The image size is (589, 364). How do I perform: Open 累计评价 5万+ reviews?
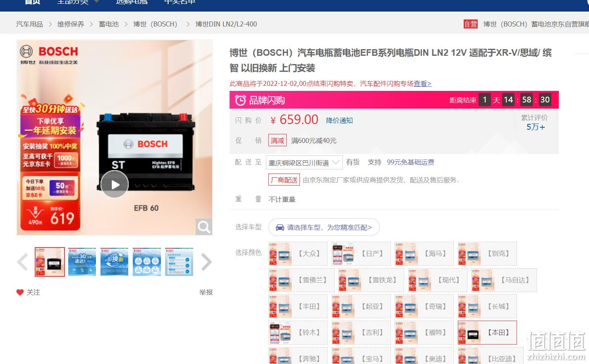click(x=535, y=123)
